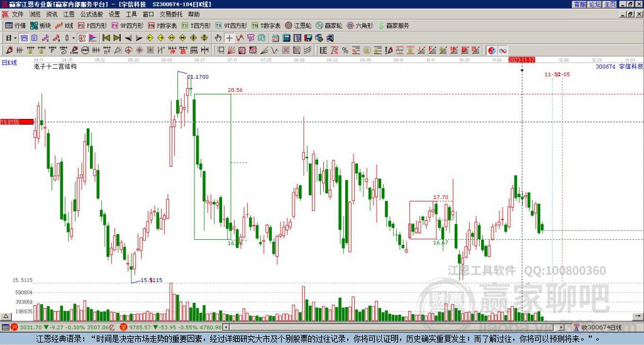
Task: Open the P数字表 tool
Action: tap(162, 25)
